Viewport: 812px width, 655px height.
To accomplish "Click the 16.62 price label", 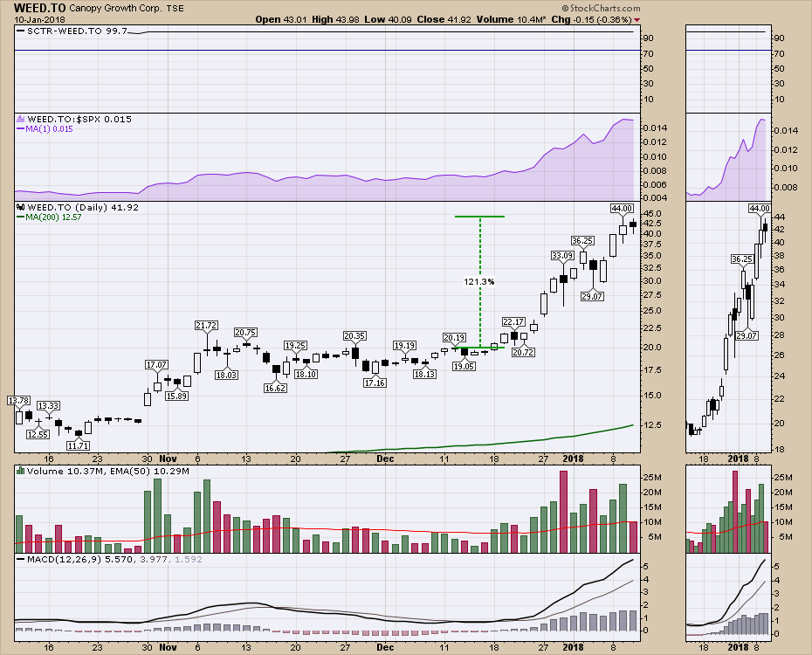I will point(275,388).
